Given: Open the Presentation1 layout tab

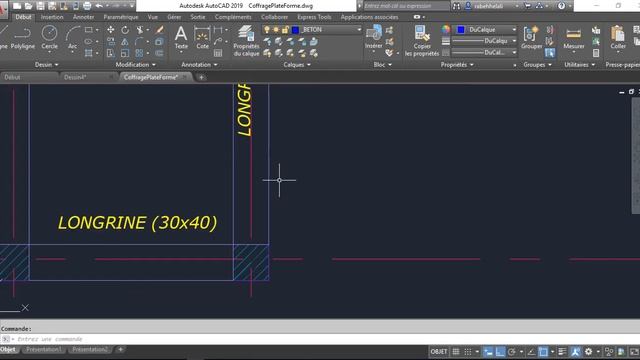Looking at the screenshot, I should coord(44,349).
